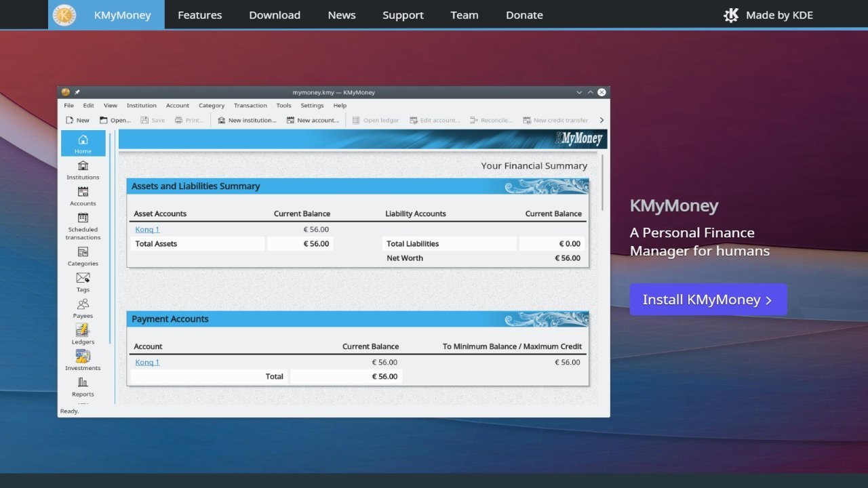Open the Institution menu
Screen dimensions: 868x488
click(x=142, y=105)
